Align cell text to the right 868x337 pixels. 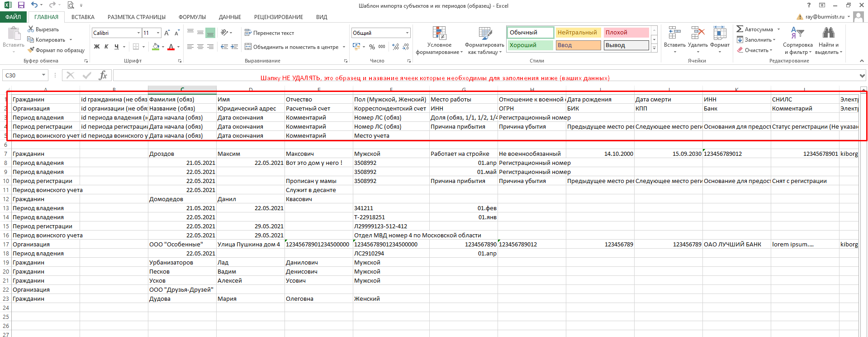coord(210,47)
